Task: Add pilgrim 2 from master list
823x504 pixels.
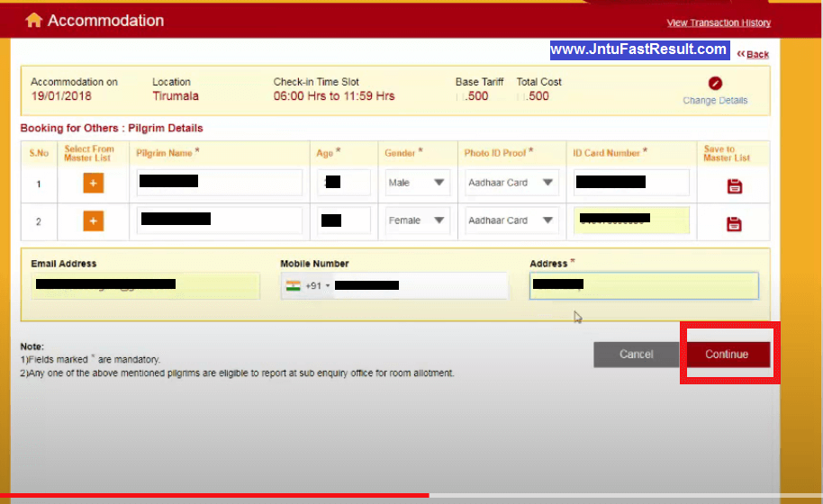Action: click(x=93, y=220)
